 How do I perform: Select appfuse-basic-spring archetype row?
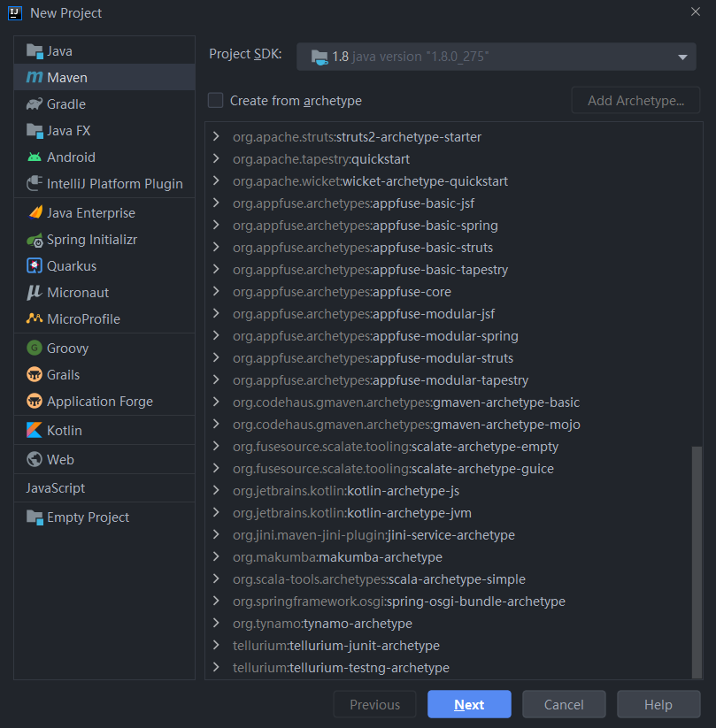point(453,226)
